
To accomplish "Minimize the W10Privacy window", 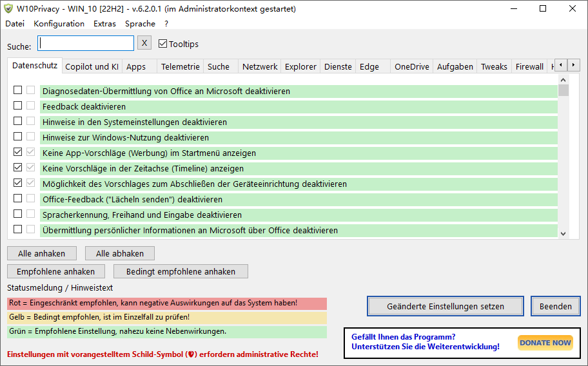I will tap(514, 8).
